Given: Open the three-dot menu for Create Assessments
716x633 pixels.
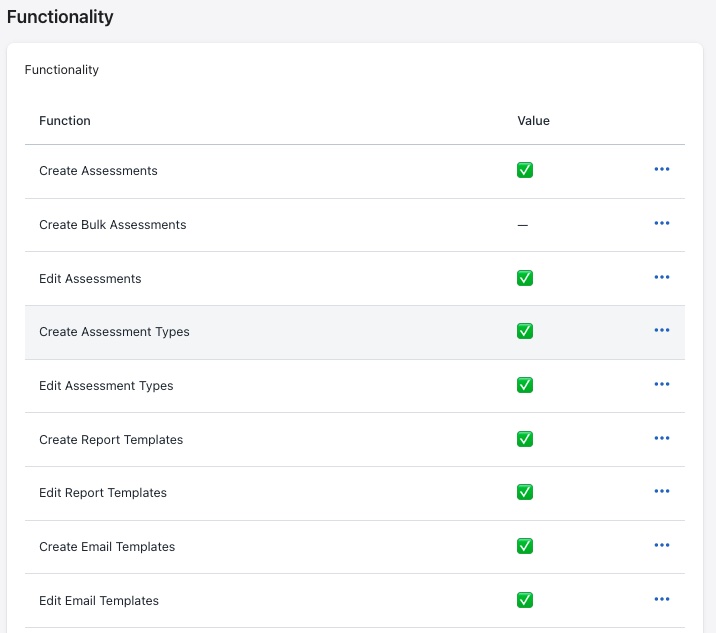Looking at the screenshot, I should tap(661, 170).
